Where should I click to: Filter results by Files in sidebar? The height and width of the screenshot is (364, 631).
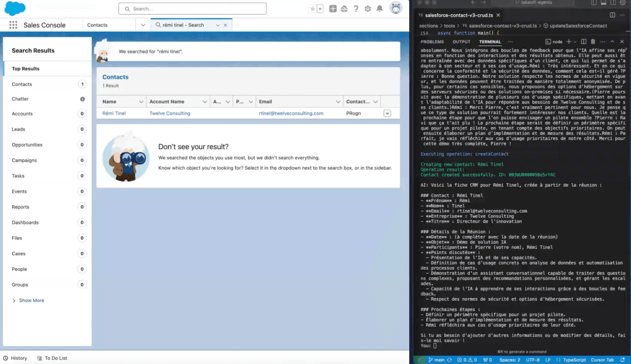tap(47, 238)
